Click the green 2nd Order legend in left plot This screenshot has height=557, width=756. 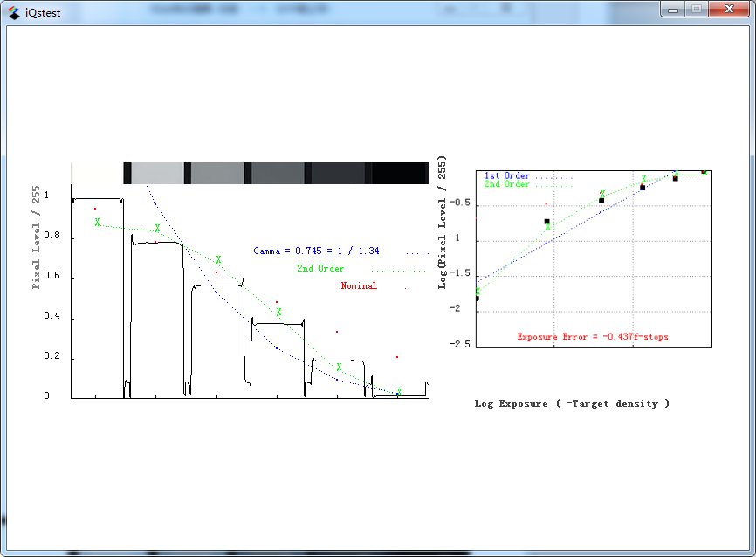[320, 268]
